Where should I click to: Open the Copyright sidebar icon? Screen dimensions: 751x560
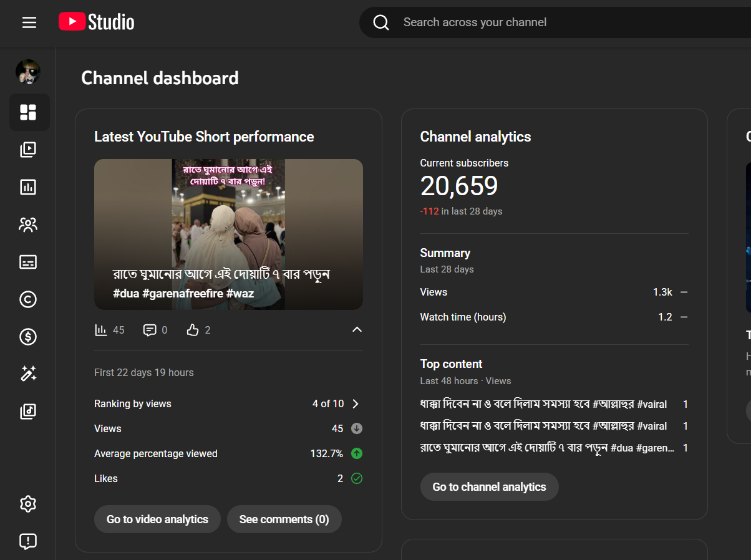29,299
